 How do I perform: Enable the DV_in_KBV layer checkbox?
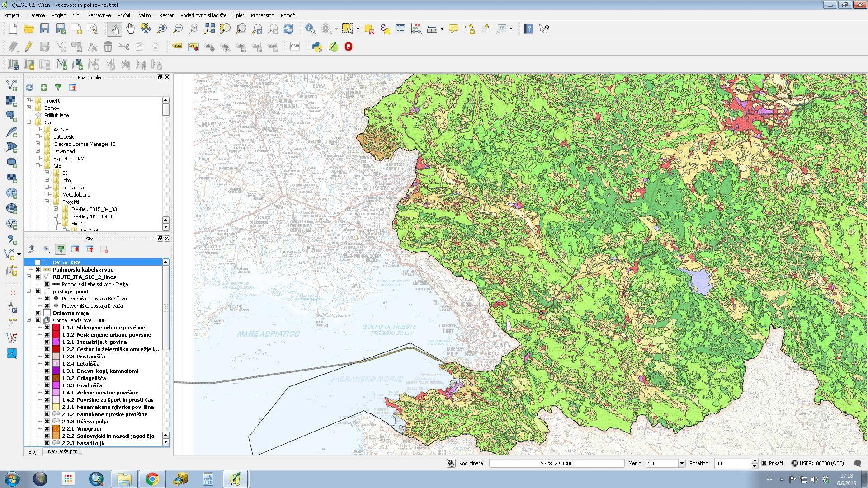[x=38, y=263]
